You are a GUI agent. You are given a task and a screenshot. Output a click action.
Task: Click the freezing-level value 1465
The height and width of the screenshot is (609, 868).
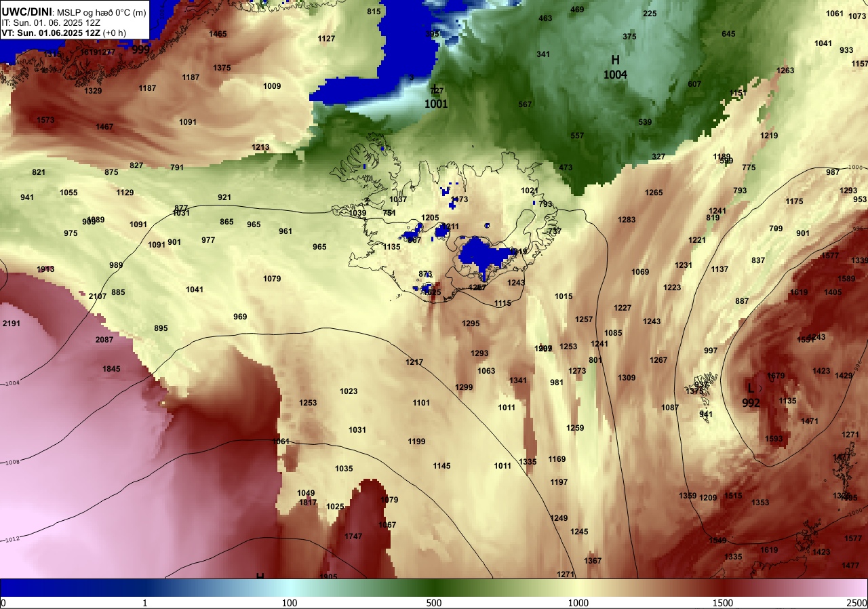point(218,34)
